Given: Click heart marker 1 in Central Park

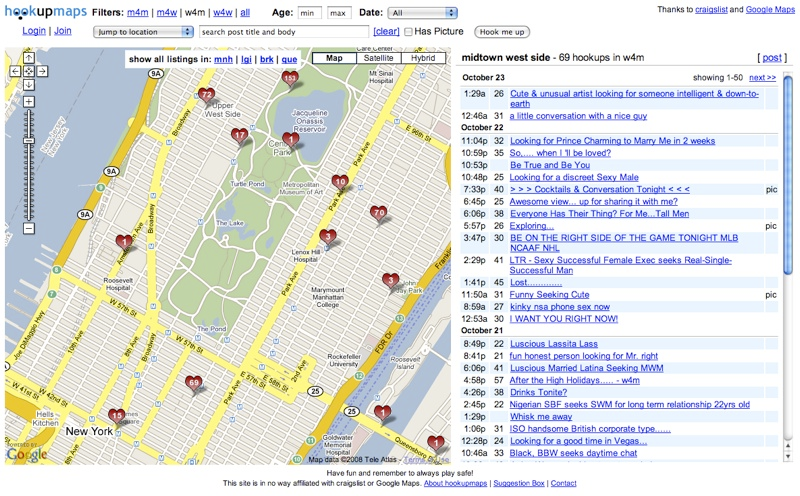Looking at the screenshot, I should click(x=290, y=140).
